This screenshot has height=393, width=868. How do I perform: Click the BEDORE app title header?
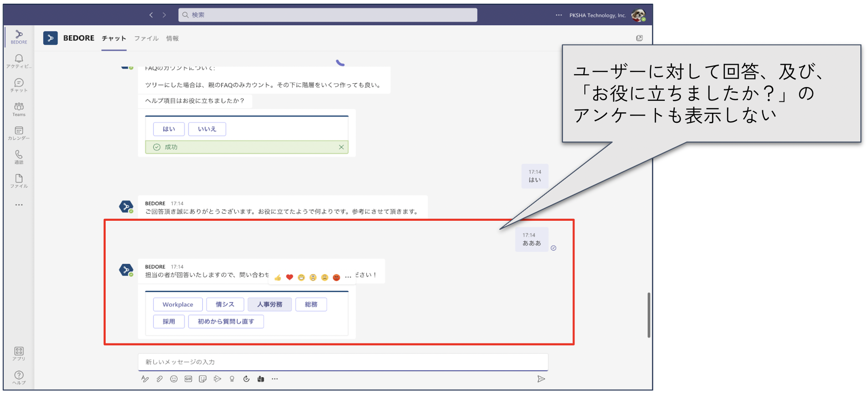coord(79,38)
